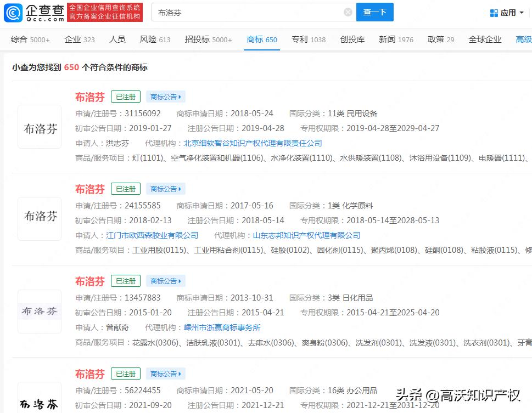Switch to the 企业 323 tab
Screen dimensions: 532x413
[x=80, y=39]
